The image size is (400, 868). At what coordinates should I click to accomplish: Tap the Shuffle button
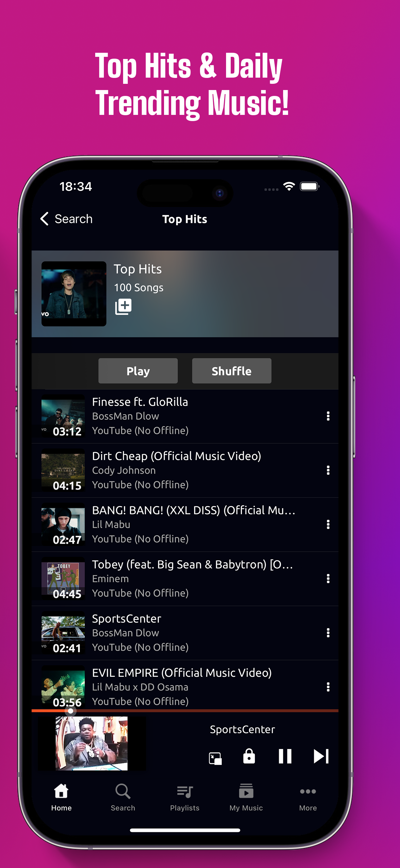coord(232,371)
